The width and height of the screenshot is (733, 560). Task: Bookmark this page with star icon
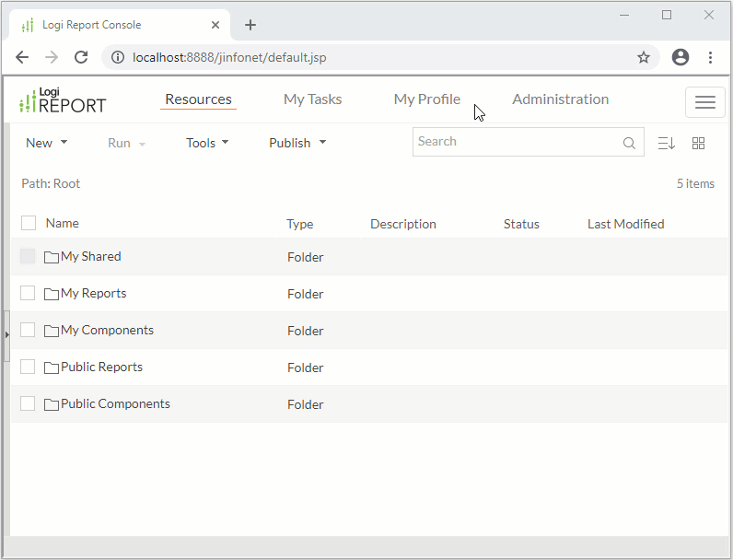(x=644, y=57)
